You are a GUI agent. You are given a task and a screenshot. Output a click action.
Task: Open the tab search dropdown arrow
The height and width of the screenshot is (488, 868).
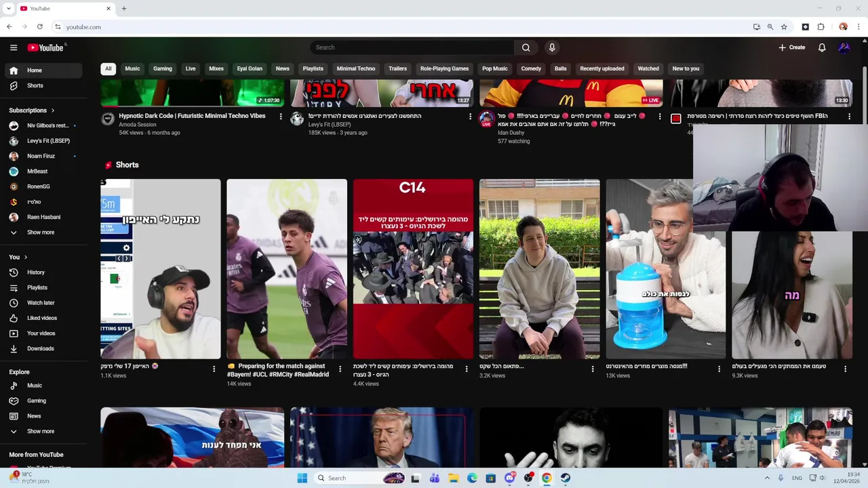click(9, 8)
